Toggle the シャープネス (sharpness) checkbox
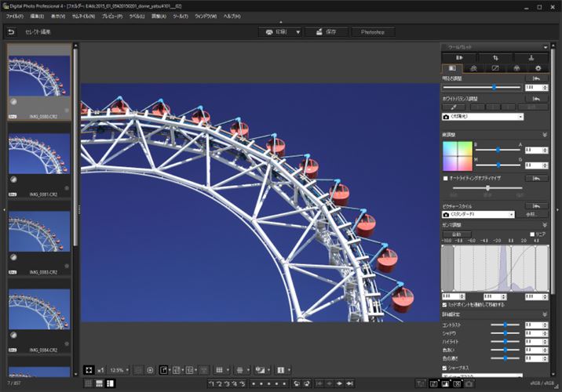Image resolution: width=562 pixels, height=392 pixels. [x=445, y=368]
